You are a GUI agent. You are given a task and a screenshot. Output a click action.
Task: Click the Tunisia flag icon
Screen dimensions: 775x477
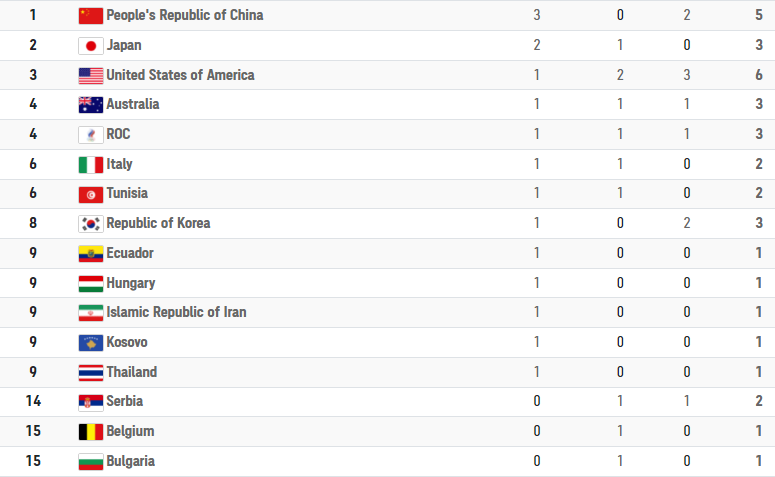point(91,194)
